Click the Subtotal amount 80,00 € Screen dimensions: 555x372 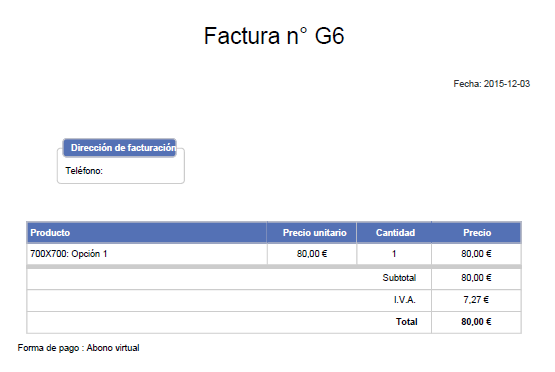coord(476,278)
